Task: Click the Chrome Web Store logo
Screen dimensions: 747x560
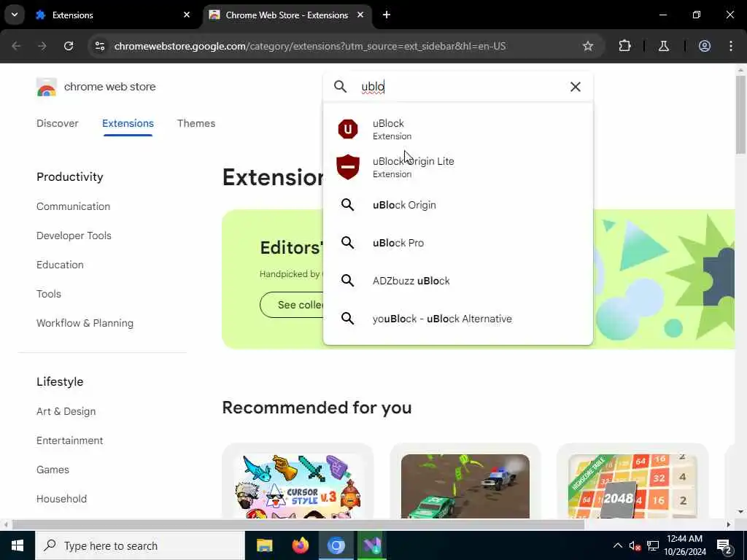Action: [47, 87]
